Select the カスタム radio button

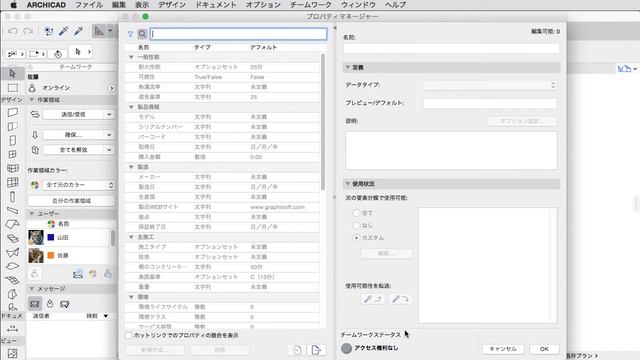point(356,238)
